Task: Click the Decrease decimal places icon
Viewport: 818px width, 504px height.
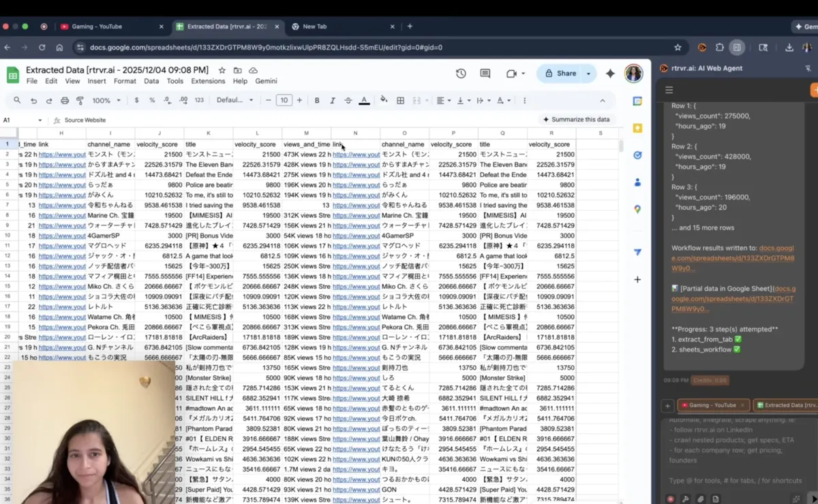Action: tap(168, 100)
